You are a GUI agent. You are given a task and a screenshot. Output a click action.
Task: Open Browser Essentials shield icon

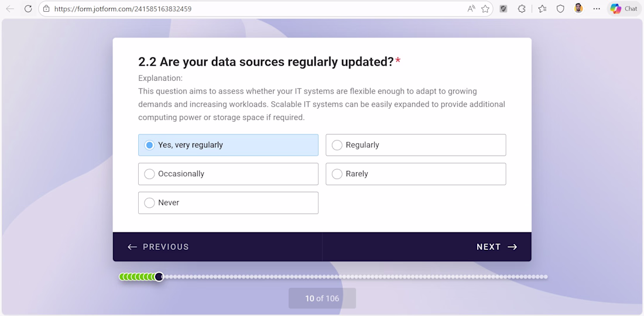pos(560,9)
